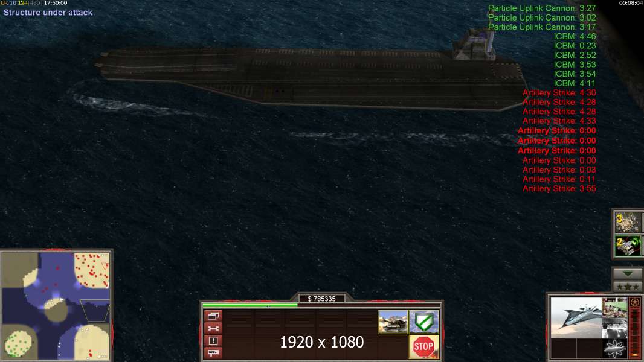This screenshot has height=362, width=644.
Task: Click the minimap's top-right red-dotted base
Action: pyautogui.click(x=92, y=270)
